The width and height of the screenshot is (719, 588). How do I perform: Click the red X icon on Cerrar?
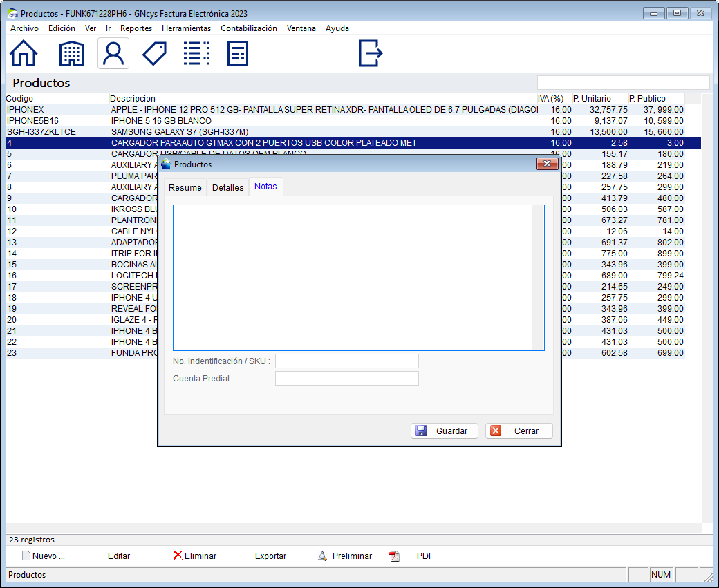[x=495, y=430]
